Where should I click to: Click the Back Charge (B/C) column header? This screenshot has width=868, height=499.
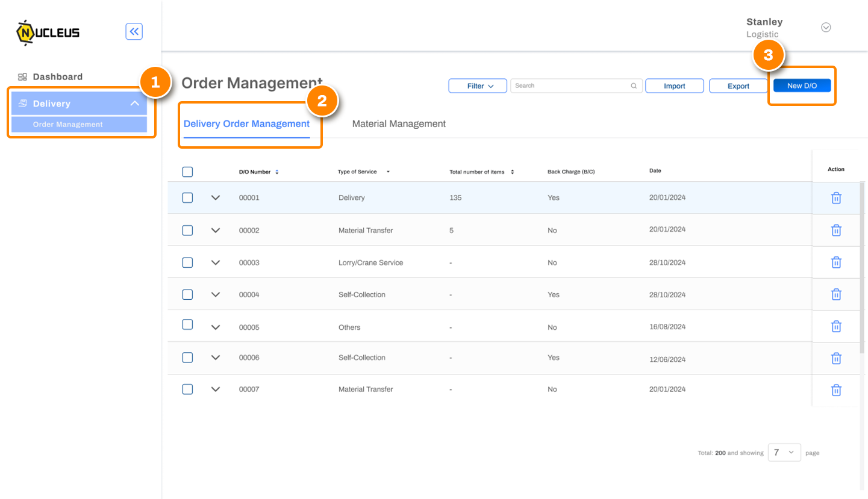tap(571, 172)
